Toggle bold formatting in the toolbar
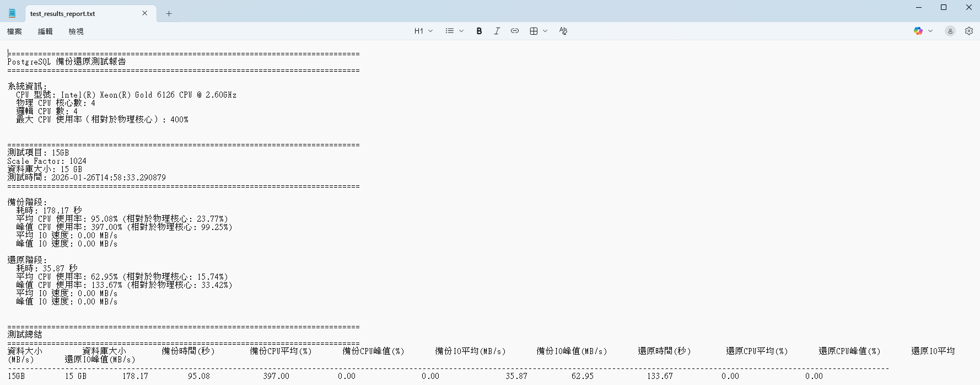The height and width of the screenshot is (385, 980). [x=479, y=31]
